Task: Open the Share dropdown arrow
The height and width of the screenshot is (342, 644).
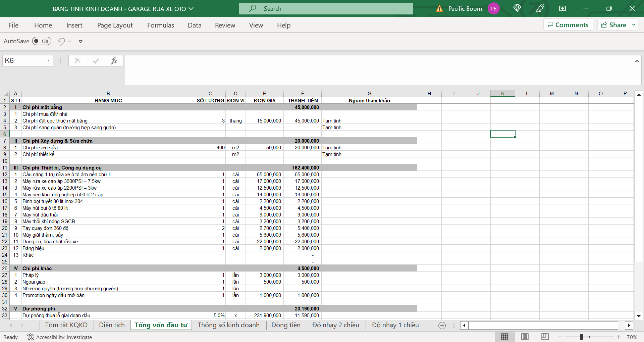Action: pyautogui.click(x=634, y=25)
